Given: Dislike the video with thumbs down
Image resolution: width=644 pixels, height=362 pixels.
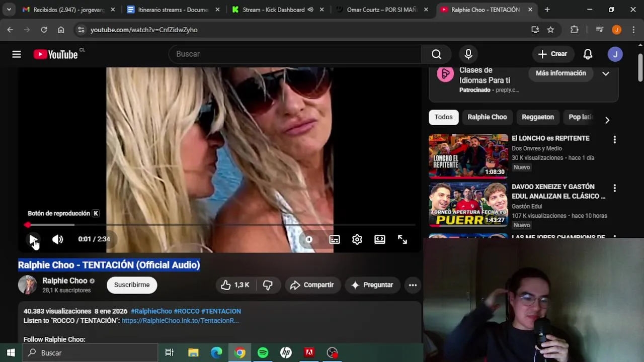Looking at the screenshot, I should 268,285.
